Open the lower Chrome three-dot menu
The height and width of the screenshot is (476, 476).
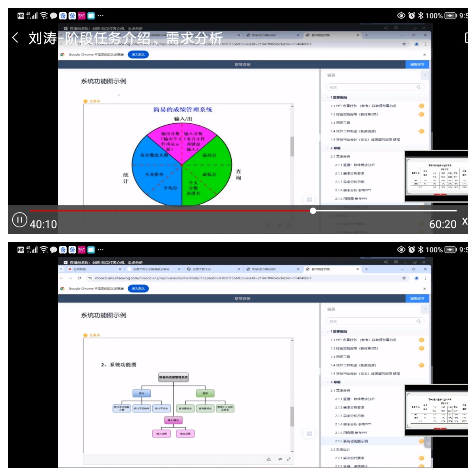tap(426, 278)
